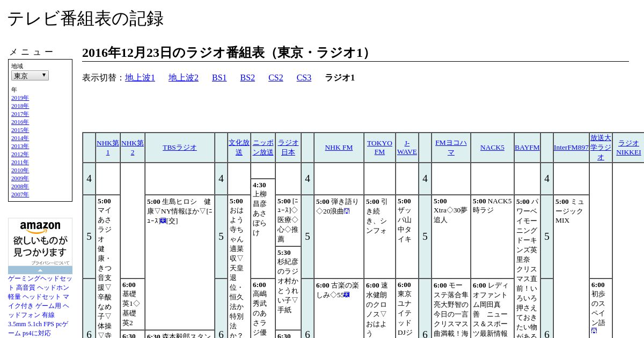Open the 2012年 archive link

click(20, 154)
